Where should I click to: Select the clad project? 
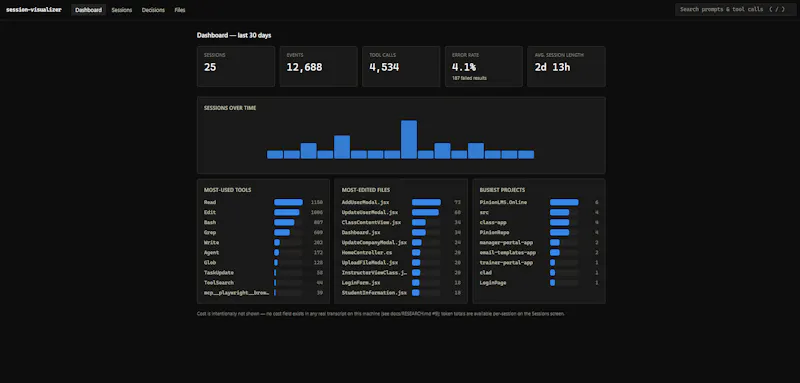click(486, 273)
